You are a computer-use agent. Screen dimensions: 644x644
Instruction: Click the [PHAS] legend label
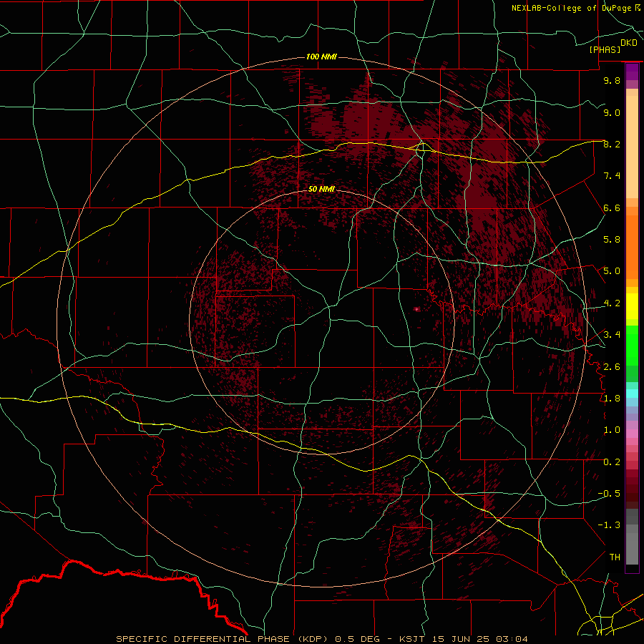[605, 50]
